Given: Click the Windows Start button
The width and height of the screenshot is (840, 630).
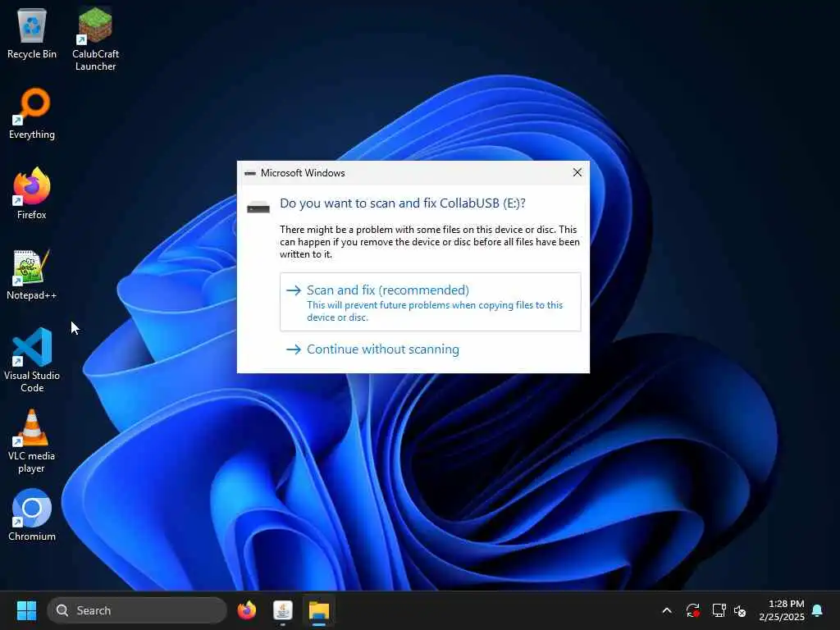Looking at the screenshot, I should coord(26,610).
